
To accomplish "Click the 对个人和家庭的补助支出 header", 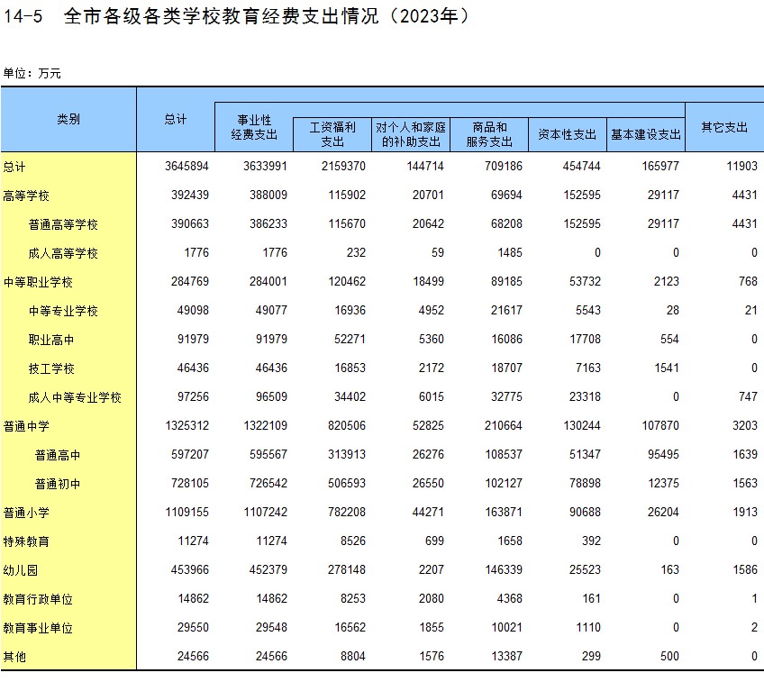I will click(x=411, y=134).
